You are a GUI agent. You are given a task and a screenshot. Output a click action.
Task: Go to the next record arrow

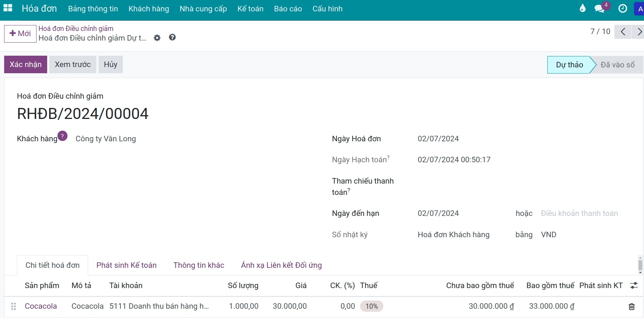(x=639, y=32)
